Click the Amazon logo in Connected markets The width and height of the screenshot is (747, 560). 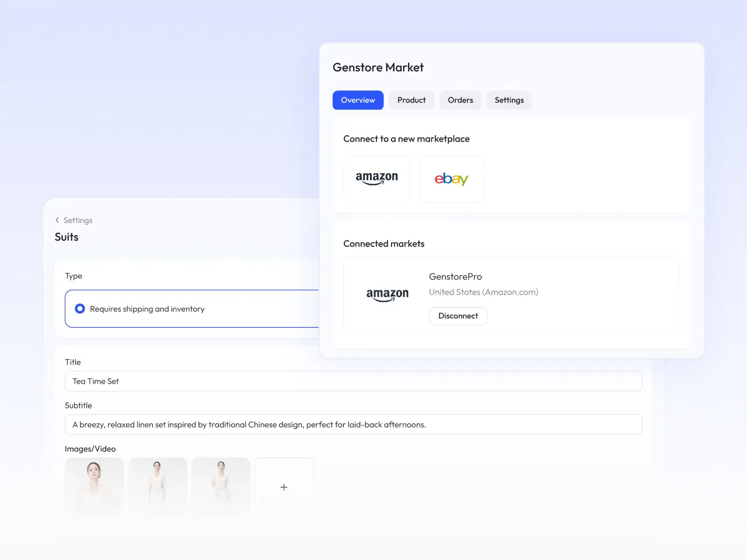coord(388,295)
